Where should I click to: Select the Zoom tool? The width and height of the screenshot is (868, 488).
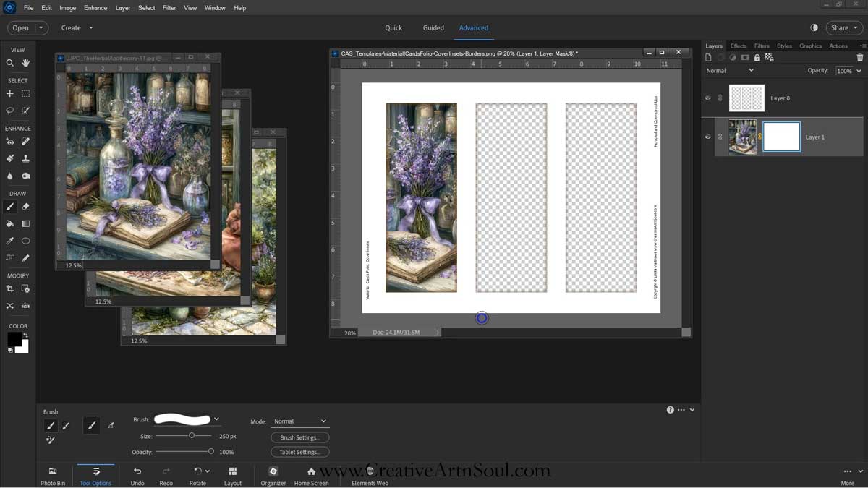pos(10,63)
